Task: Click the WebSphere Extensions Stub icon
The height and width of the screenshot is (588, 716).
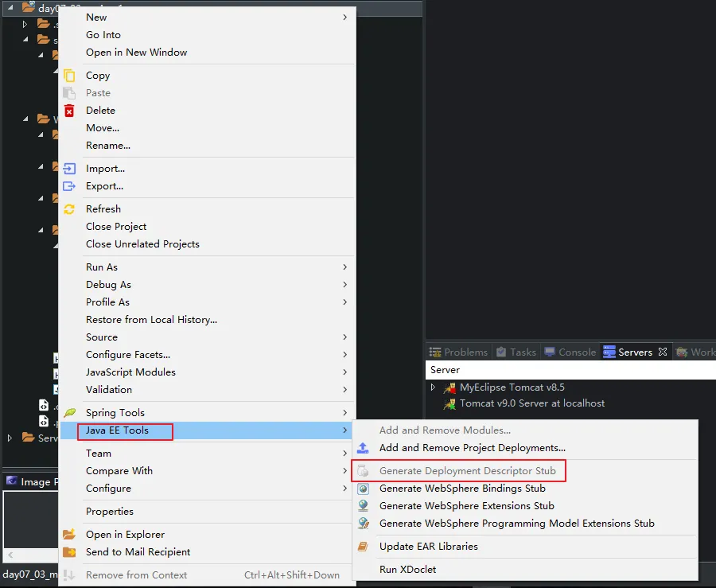Action: pos(363,506)
